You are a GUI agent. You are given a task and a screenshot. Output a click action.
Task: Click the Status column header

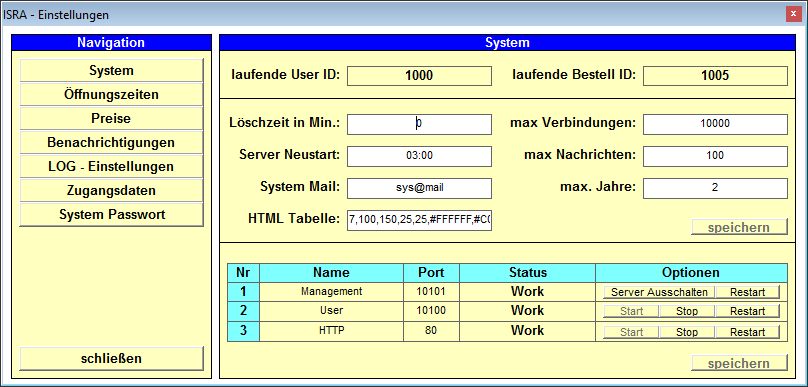(x=527, y=273)
